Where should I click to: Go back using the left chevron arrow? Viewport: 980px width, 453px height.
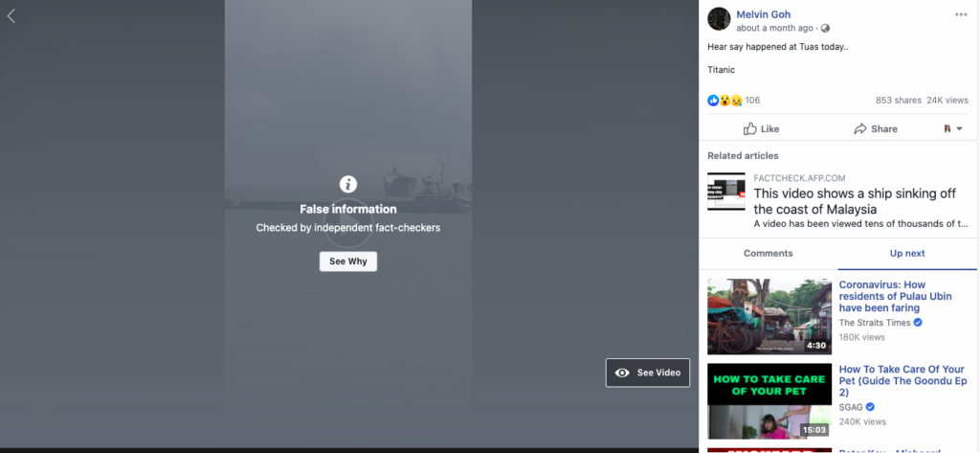coord(11,16)
